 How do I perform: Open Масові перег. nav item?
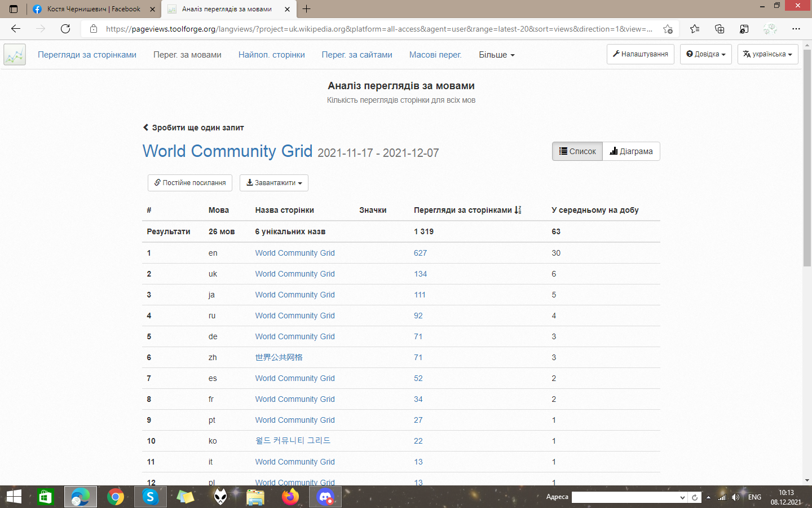tap(435, 55)
